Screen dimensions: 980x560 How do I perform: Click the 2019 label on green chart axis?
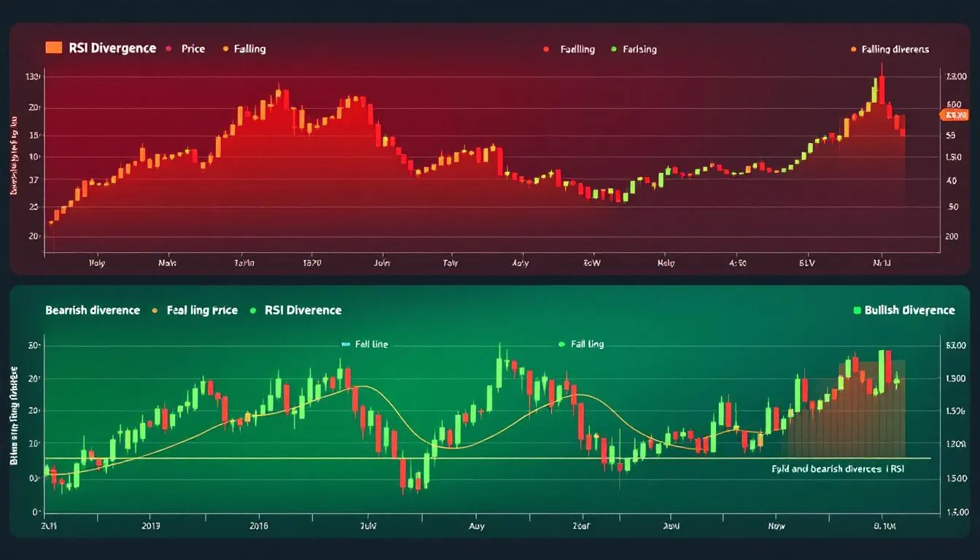pos(151,525)
